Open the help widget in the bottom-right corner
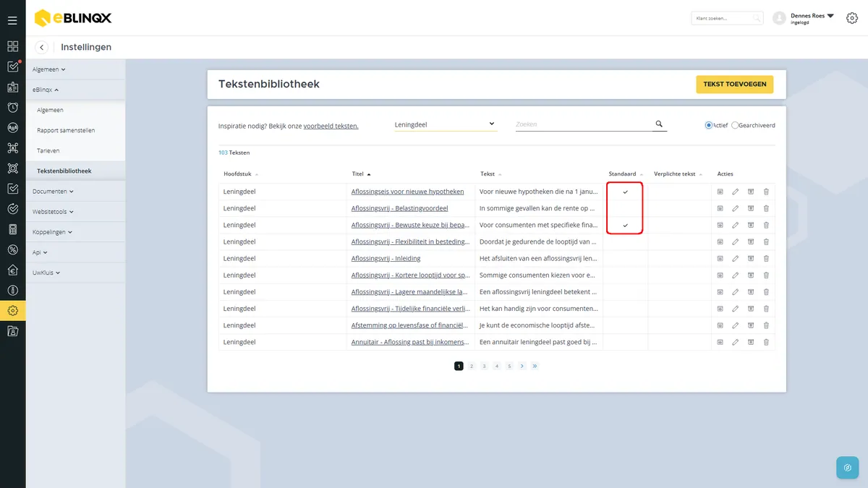The width and height of the screenshot is (868, 488). [x=847, y=468]
